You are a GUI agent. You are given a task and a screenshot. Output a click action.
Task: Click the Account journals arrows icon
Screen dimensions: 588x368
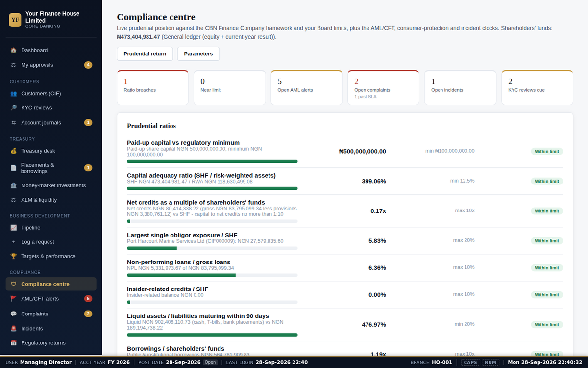(14, 122)
